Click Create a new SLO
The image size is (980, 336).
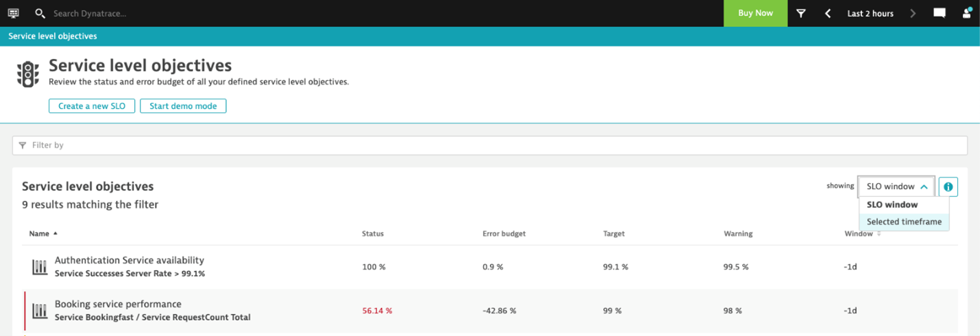click(92, 106)
